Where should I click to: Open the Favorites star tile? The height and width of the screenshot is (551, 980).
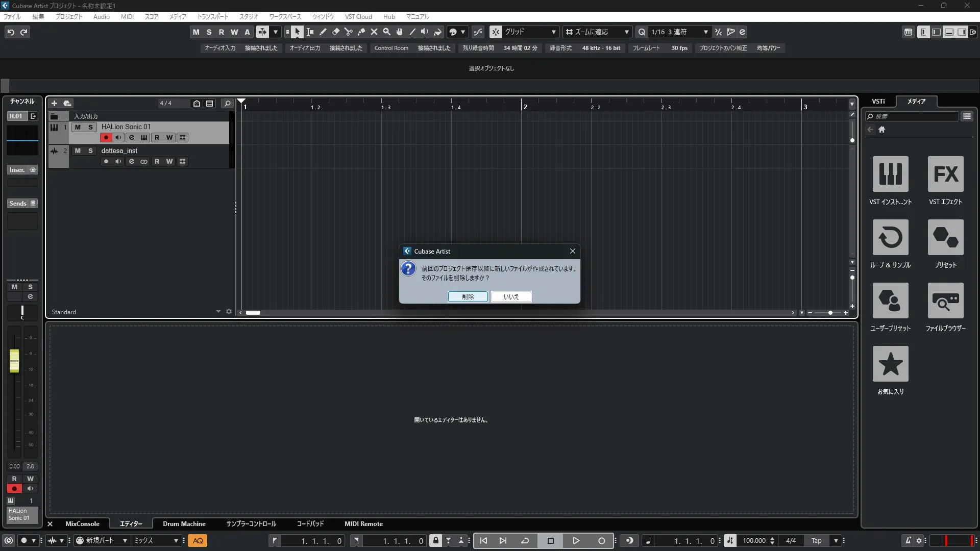(890, 364)
